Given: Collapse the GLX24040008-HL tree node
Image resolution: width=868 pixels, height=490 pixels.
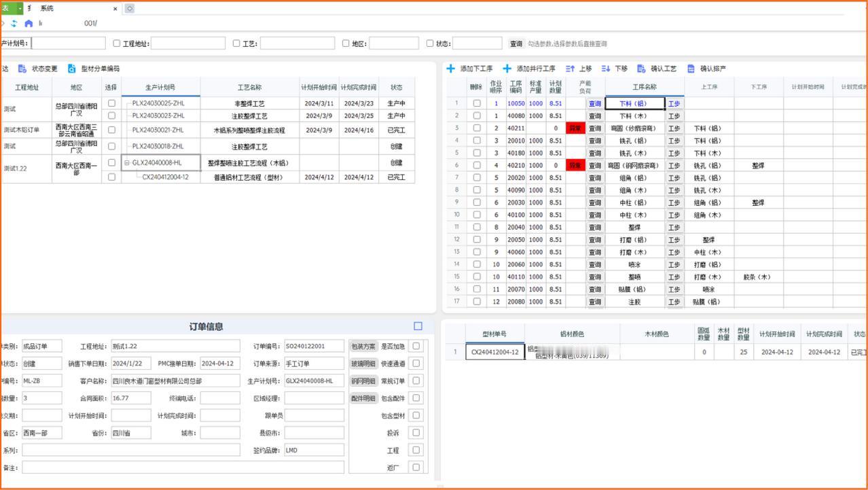Looking at the screenshot, I should click(126, 163).
